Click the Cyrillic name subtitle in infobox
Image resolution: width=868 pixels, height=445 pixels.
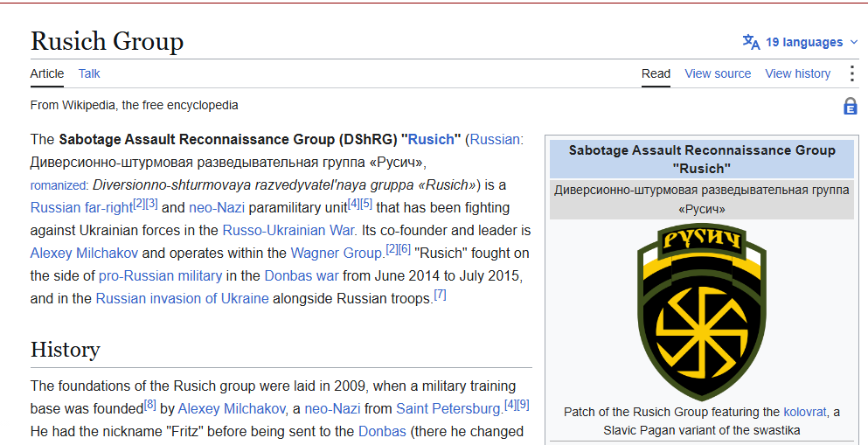tap(702, 200)
